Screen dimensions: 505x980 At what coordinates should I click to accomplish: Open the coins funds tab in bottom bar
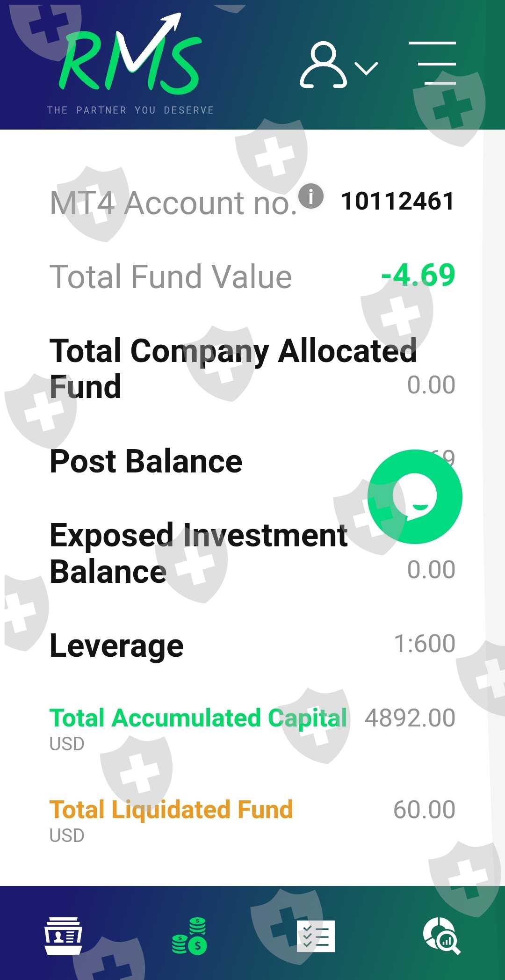point(189,936)
